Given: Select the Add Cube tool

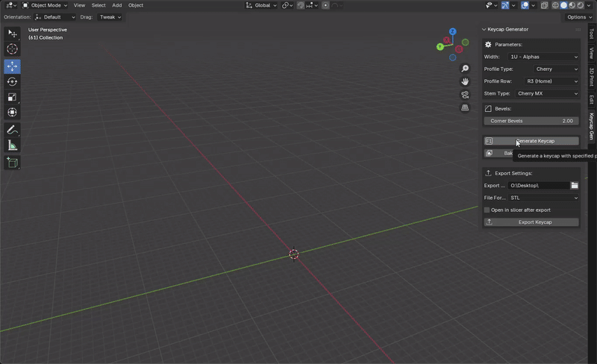Looking at the screenshot, I should (x=13, y=162).
